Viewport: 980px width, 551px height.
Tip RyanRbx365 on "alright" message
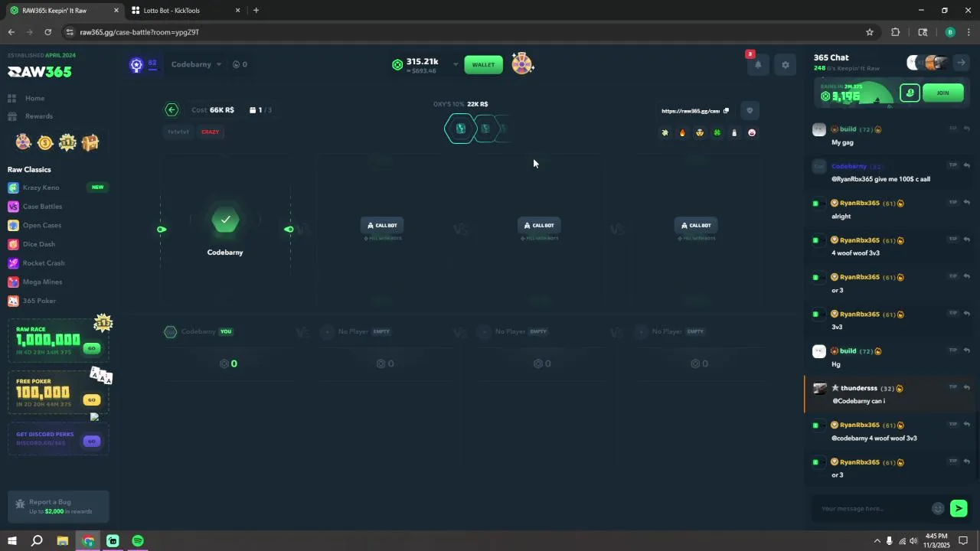tap(953, 203)
